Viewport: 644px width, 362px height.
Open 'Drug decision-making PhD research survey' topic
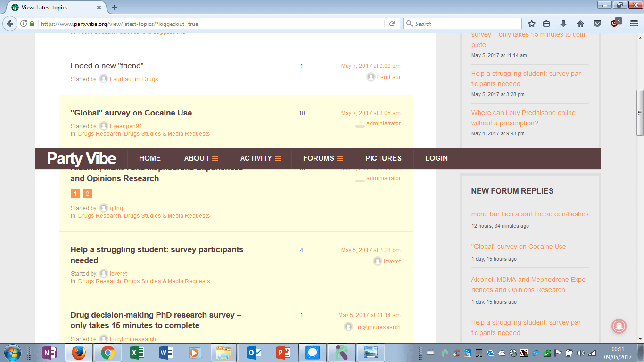(x=156, y=320)
